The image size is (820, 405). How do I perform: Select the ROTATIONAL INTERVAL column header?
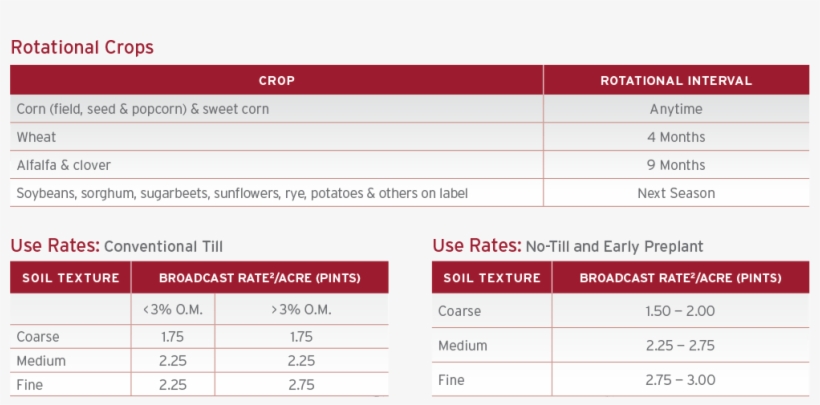pos(676,80)
